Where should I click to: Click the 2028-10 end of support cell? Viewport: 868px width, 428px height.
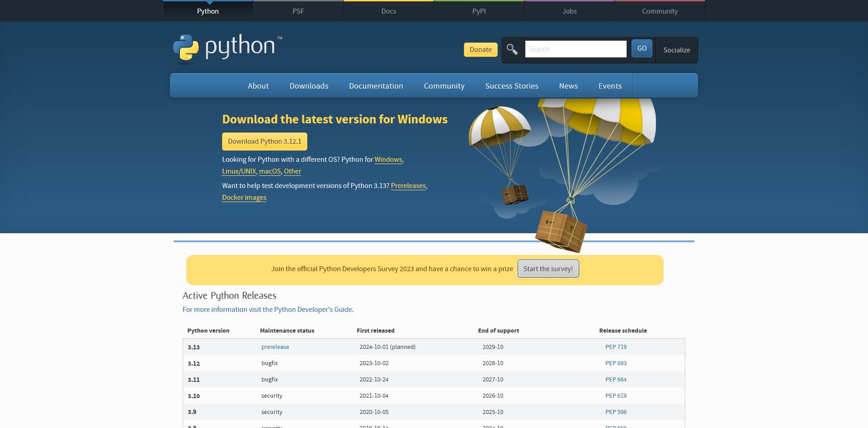(493, 363)
